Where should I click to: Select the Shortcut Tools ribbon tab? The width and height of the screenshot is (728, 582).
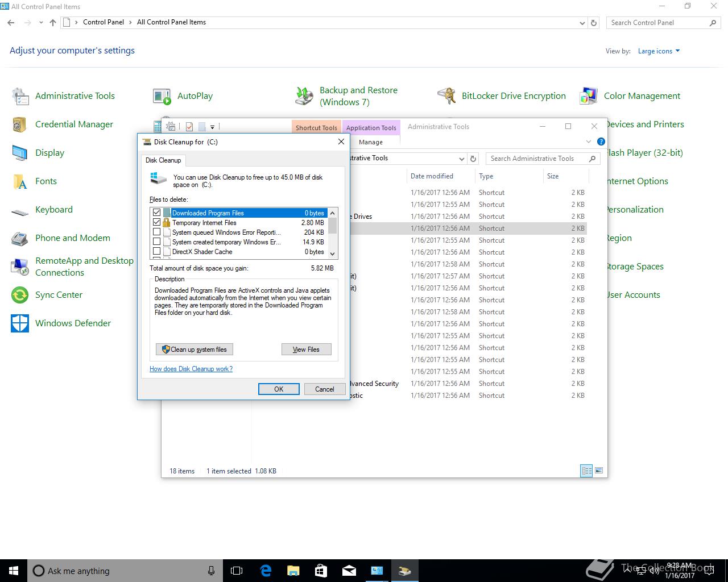pos(316,127)
